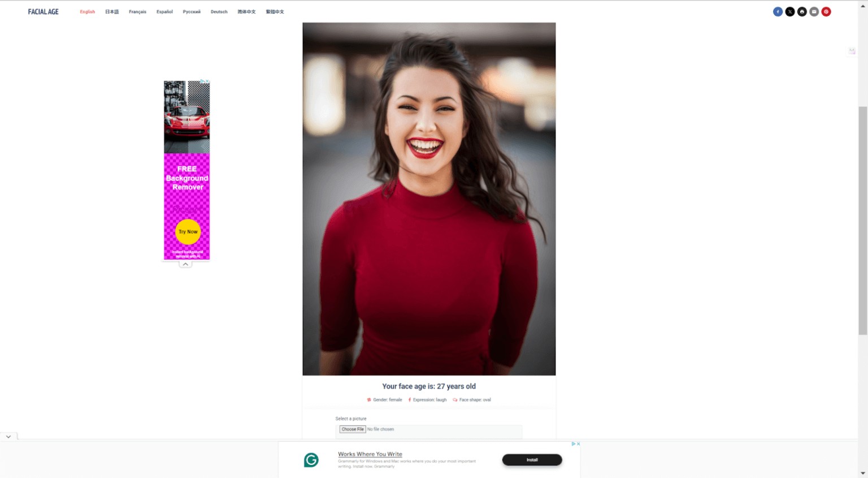Collapse the bottom ad with down chevron
This screenshot has width=868, height=478.
tap(8, 437)
